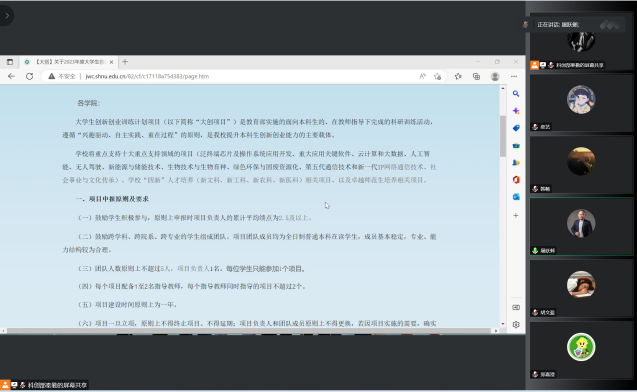
Task: Add a new sidebar app with plus
Action: pyautogui.click(x=516, y=216)
